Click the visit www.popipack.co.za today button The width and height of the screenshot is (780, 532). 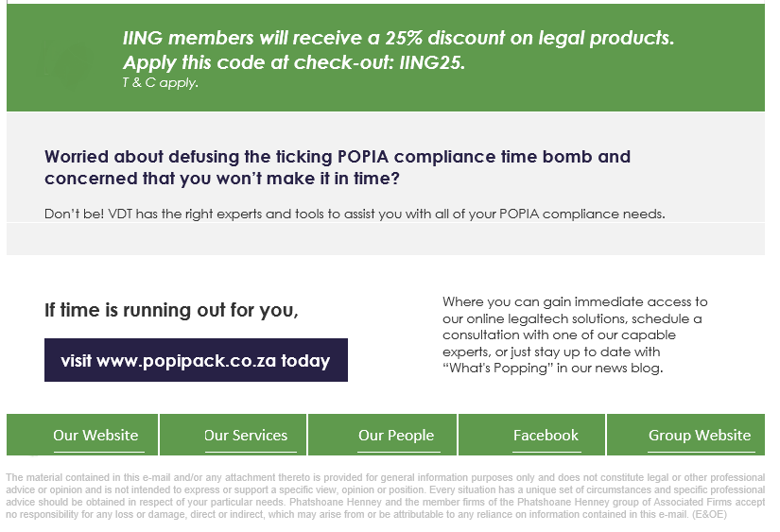[x=196, y=360]
